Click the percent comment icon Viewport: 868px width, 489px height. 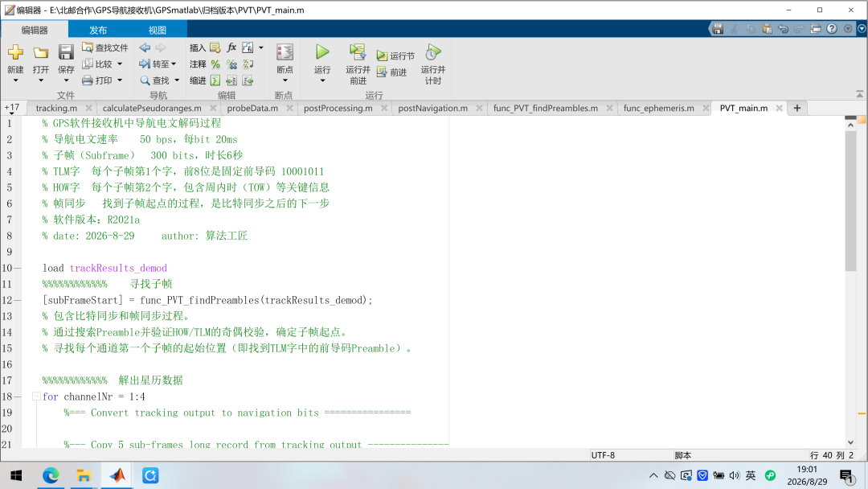(215, 64)
